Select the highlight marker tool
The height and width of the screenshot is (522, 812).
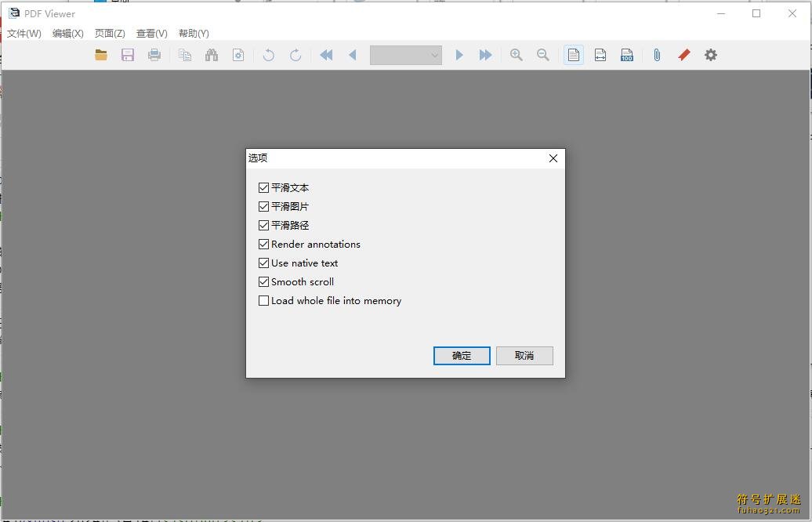click(x=683, y=55)
